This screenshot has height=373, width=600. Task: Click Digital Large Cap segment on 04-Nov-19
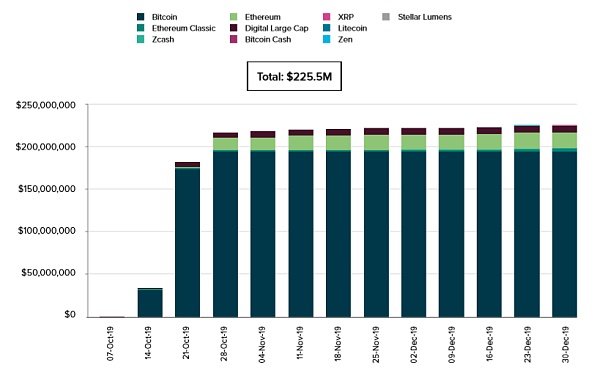pos(263,134)
